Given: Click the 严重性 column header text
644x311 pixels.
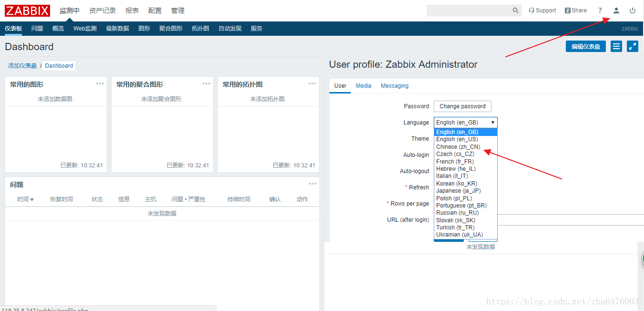Looking at the screenshot, I should [x=197, y=199].
